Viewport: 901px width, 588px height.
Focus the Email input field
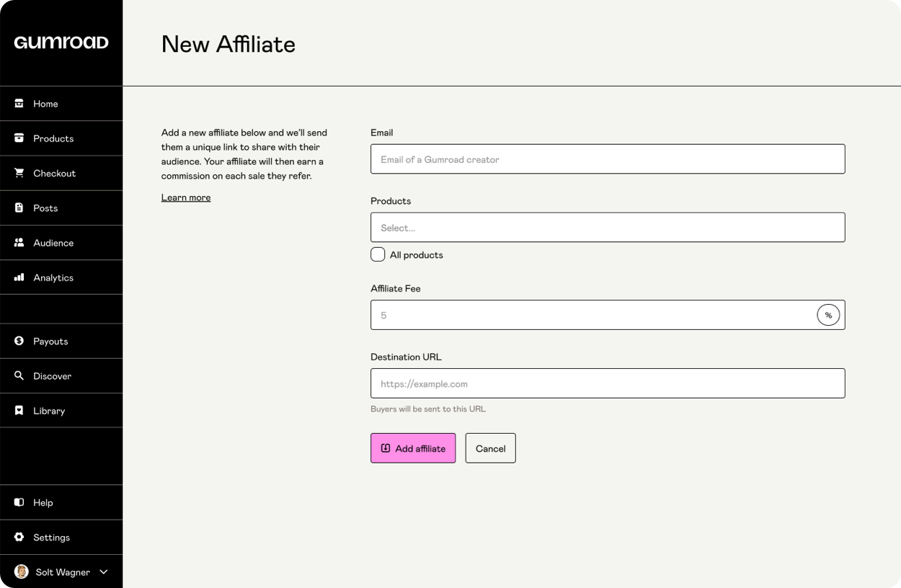coord(608,159)
